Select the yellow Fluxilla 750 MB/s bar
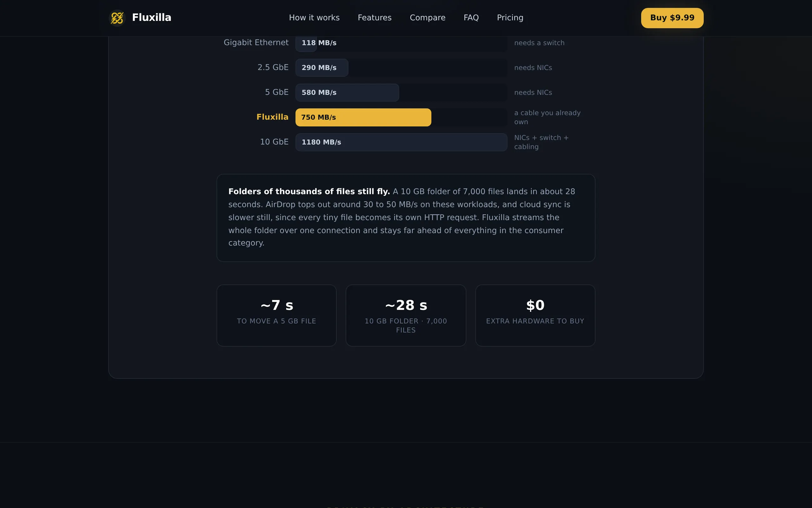 tap(363, 117)
